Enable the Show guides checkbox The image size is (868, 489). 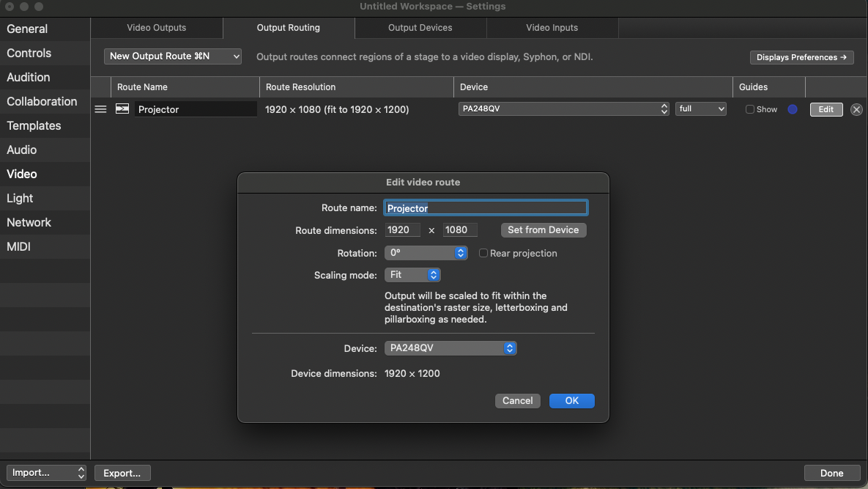click(749, 109)
